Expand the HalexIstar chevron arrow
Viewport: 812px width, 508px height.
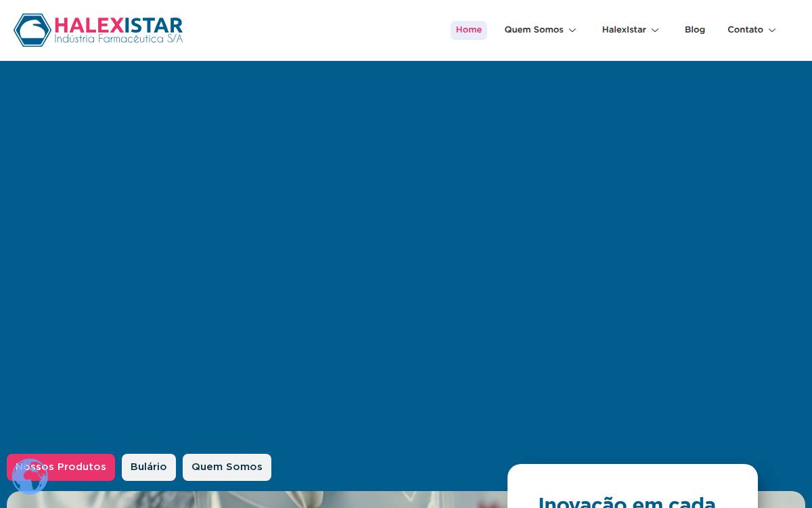(655, 30)
